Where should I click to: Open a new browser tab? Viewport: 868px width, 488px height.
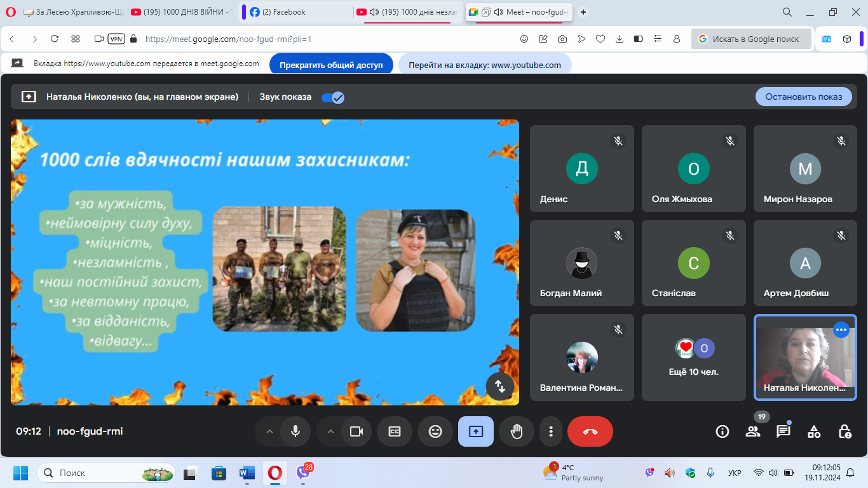click(x=583, y=12)
